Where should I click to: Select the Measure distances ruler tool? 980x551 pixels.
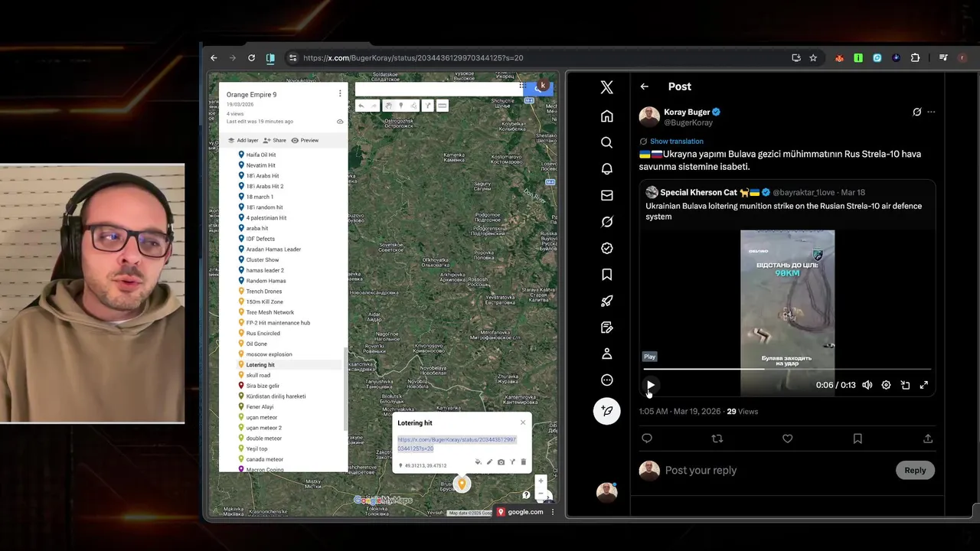point(442,106)
